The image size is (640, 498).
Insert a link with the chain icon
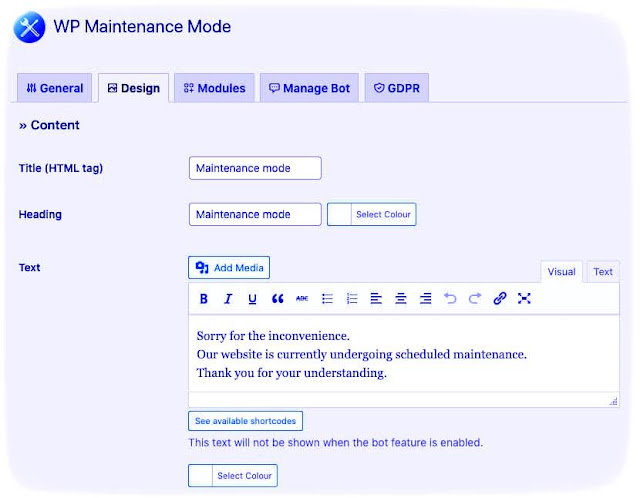tap(500, 299)
